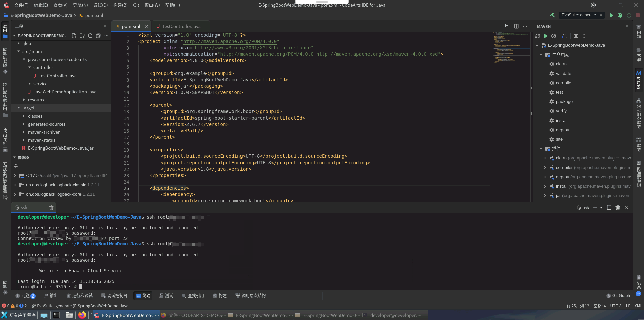The image size is (644, 320).
Task: Expand the compiler plugin in Maven
Action: 545,168
